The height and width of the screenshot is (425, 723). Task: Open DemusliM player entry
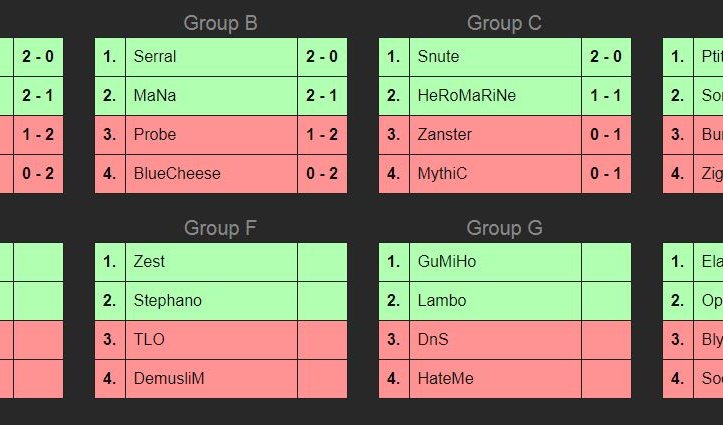pyautogui.click(x=169, y=379)
